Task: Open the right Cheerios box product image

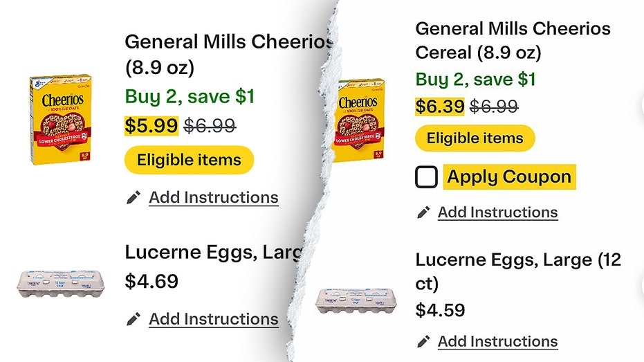Action: coord(360,119)
